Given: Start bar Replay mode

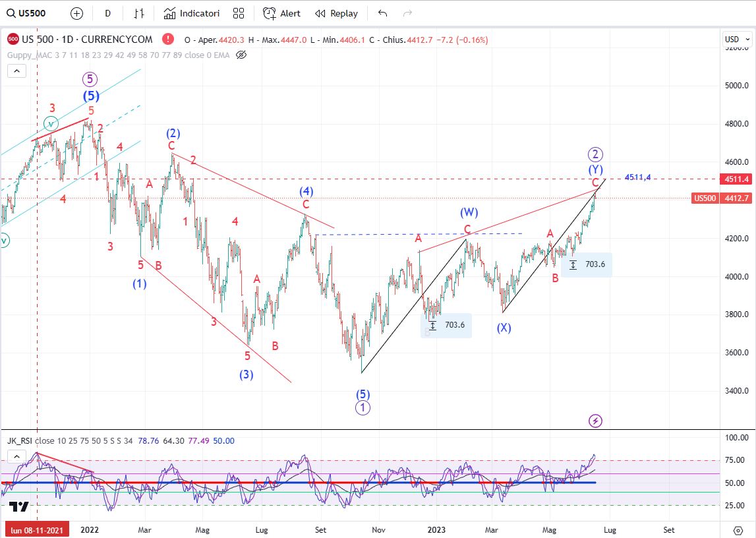Looking at the screenshot, I should coord(337,13).
